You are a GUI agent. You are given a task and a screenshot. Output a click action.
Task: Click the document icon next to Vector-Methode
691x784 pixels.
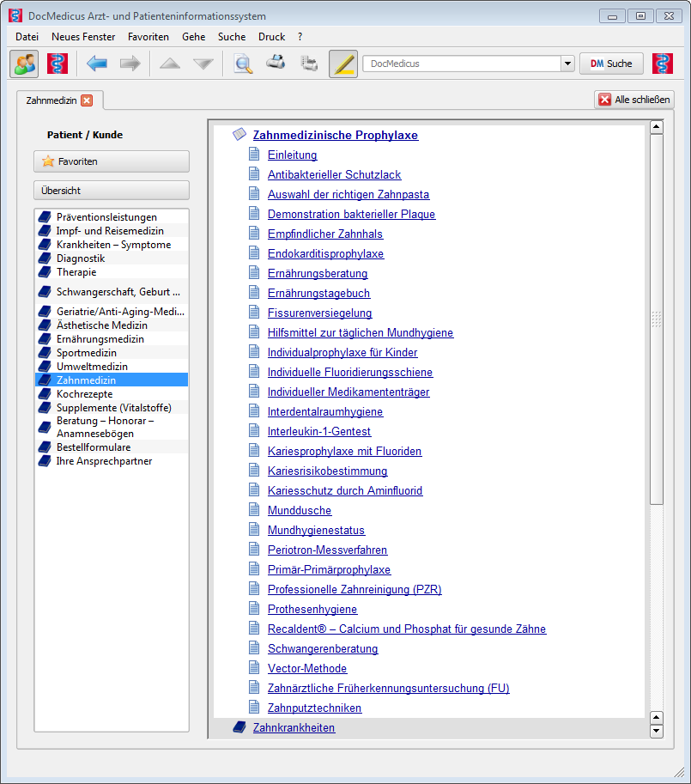point(254,667)
